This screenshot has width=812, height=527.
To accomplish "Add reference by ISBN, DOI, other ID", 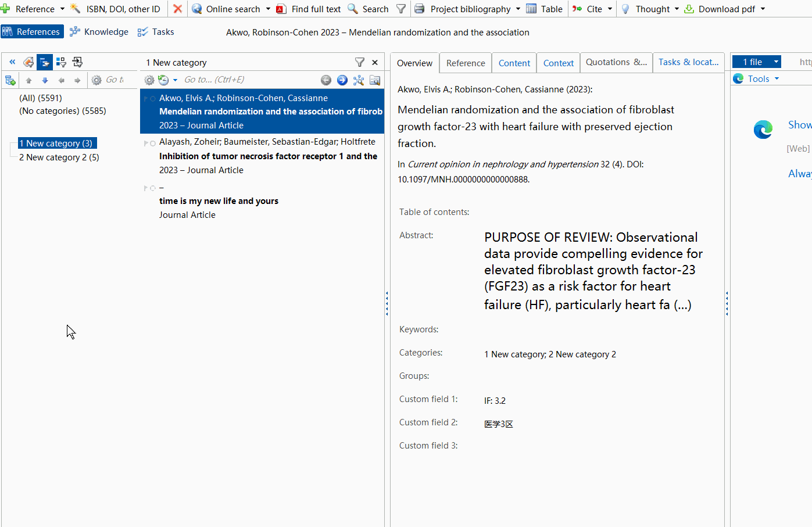I will tap(115, 9).
